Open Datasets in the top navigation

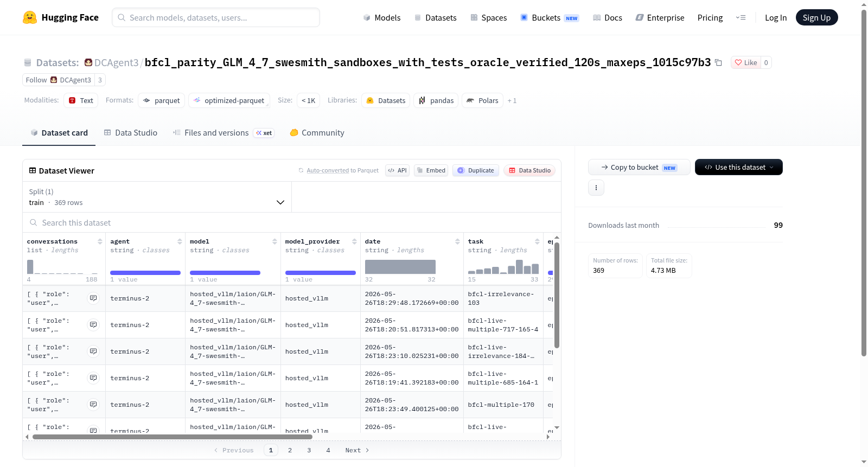coord(435,17)
